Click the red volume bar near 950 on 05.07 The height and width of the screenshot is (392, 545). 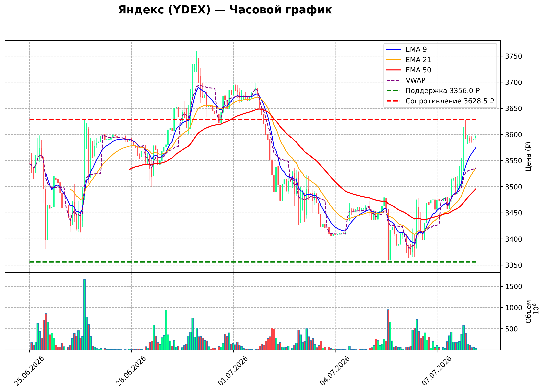click(388, 330)
